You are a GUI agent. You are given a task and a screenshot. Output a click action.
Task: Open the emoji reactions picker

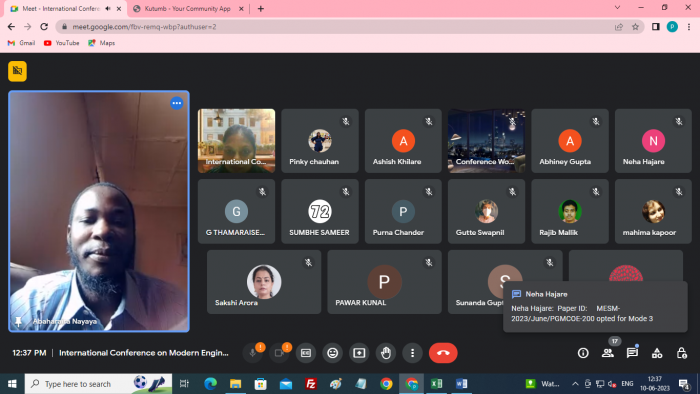click(333, 353)
